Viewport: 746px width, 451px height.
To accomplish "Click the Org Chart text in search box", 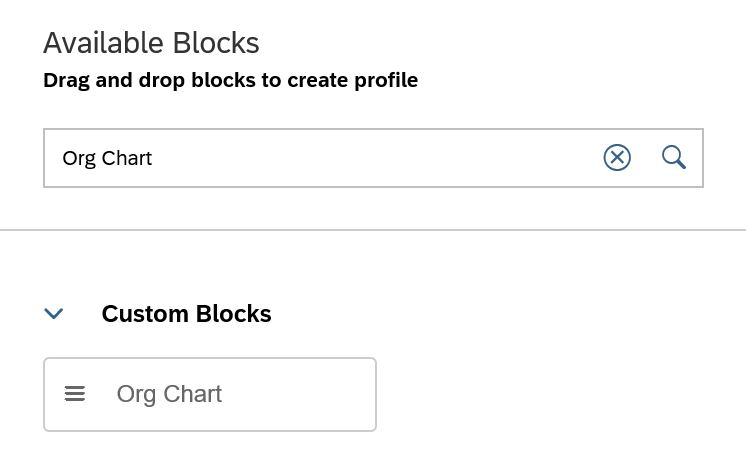I will (x=107, y=158).
